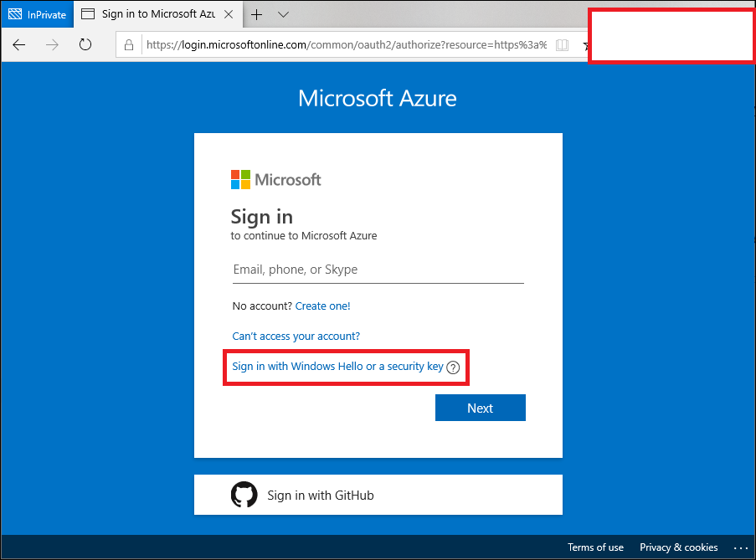The height and width of the screenshot is (560, 756).
Task: Click the address bar padlock icon
Action: click(x=129, y=45)
